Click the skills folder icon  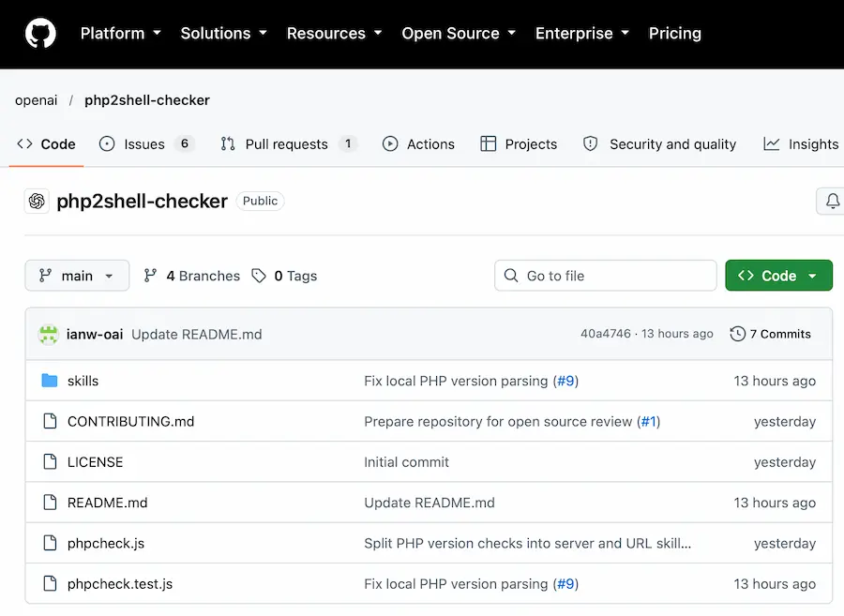coord(50,381)
